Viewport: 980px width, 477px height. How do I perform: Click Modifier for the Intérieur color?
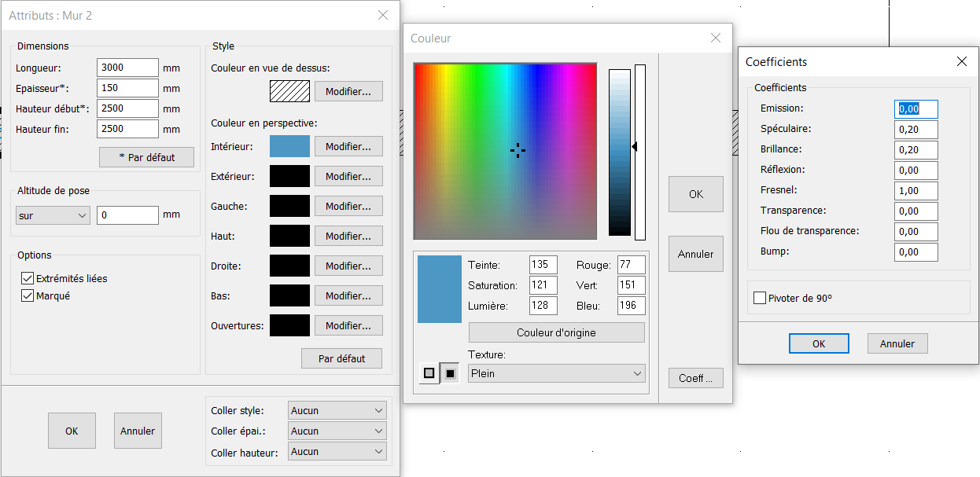tap(348, 146)
